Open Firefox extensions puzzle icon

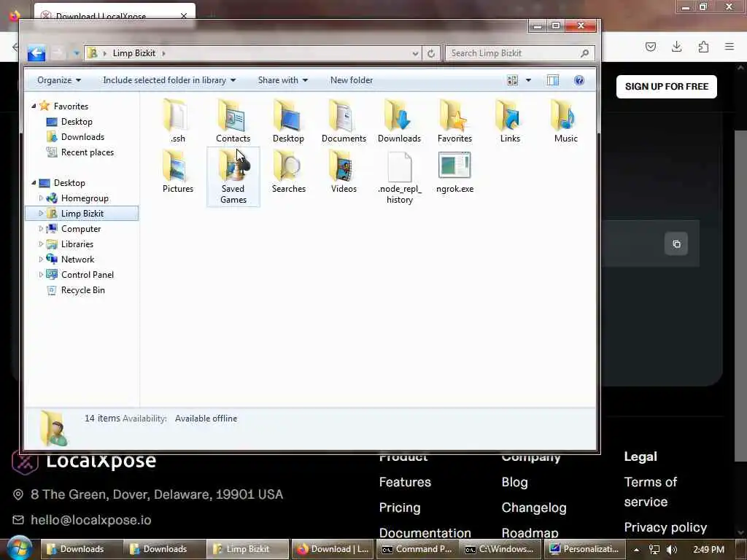[703, 47]
